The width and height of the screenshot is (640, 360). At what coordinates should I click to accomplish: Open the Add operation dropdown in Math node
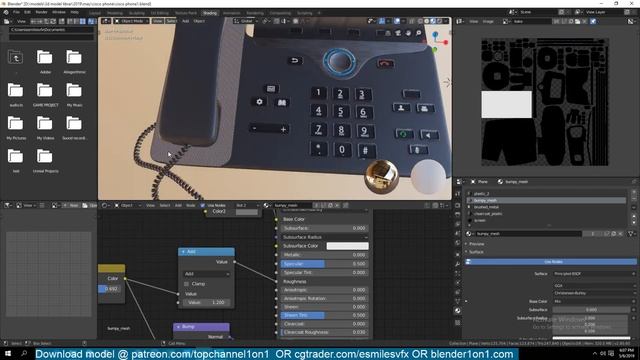(207, 274)
